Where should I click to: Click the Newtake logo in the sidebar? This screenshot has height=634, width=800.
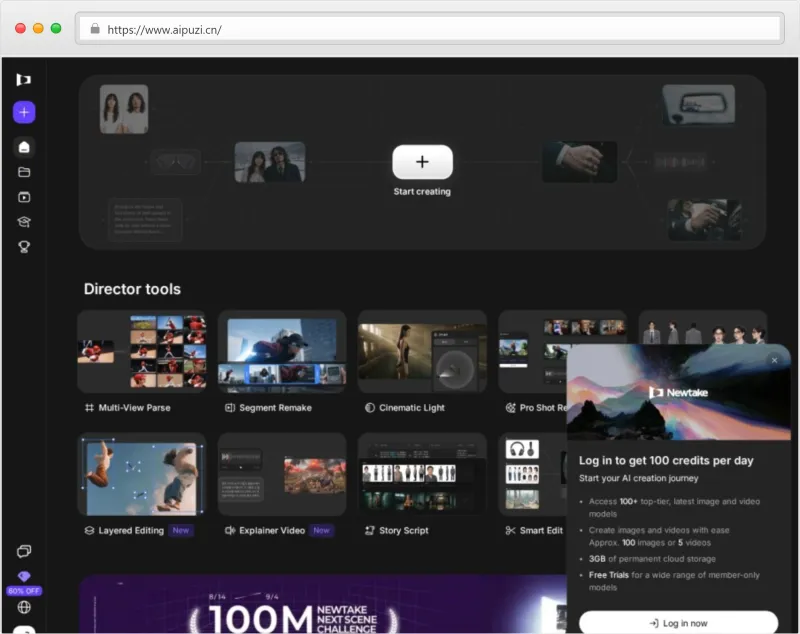[x=23, y=80]
